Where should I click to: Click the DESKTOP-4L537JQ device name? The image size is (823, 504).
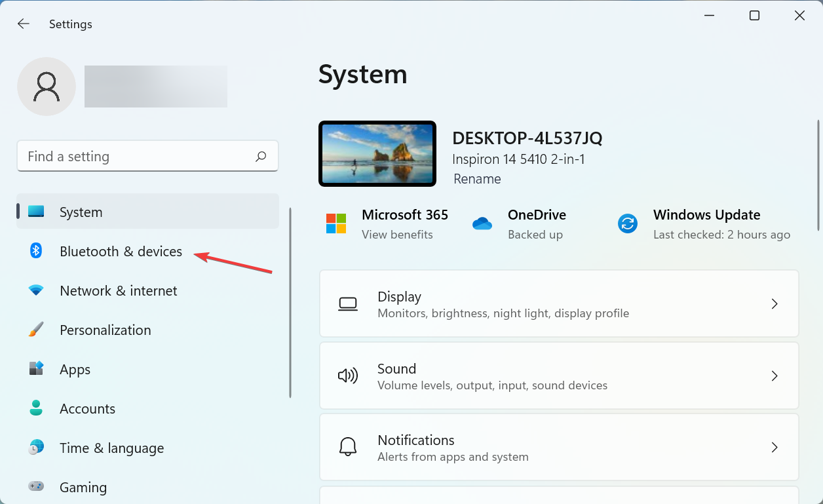(x=527, y=138)
